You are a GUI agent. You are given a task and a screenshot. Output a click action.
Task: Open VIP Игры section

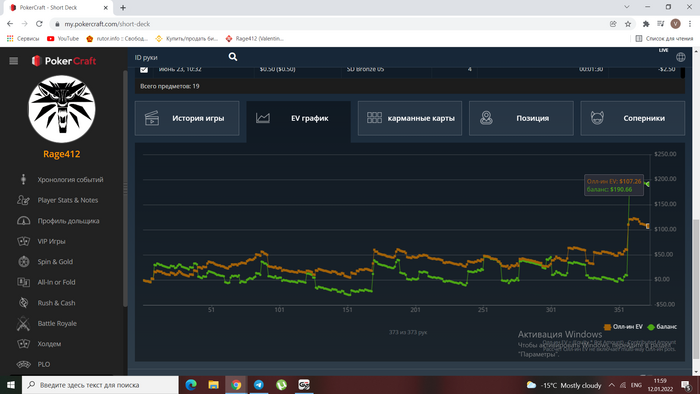coord(51,241)
